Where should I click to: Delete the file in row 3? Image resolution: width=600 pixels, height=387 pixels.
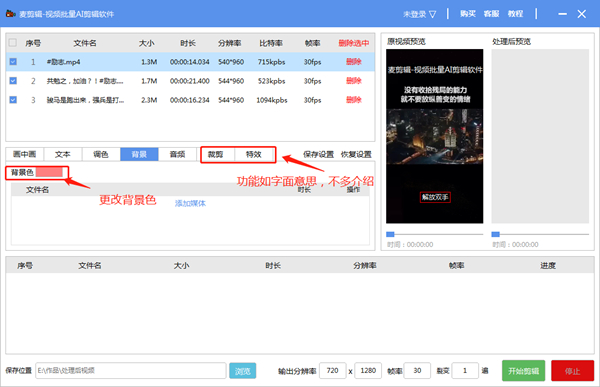tap(354, 100)
